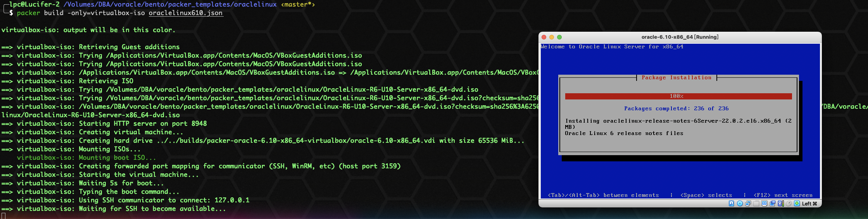Viewport: 868px width, 219px height.
Task: Maximize the VirtualBox VM window
Action: point(559,37)
